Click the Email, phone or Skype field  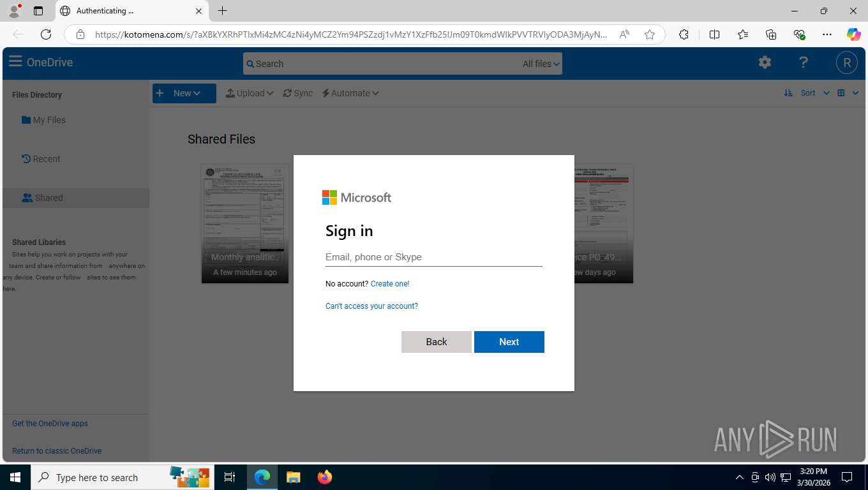[434, 257]
